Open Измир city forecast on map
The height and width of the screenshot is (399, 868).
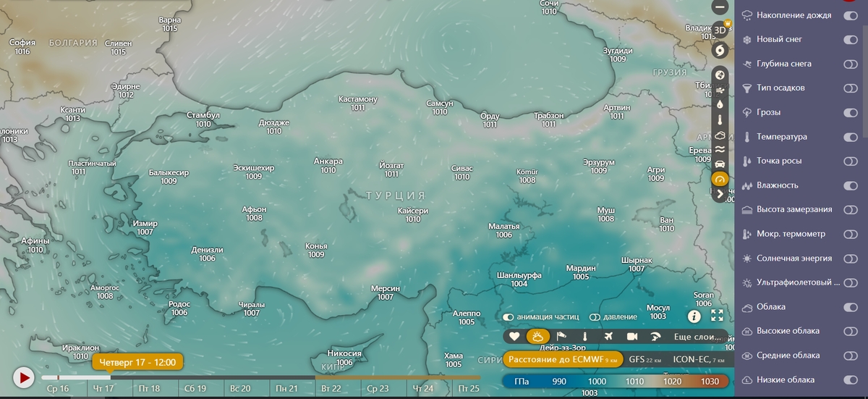coord(145,227)
